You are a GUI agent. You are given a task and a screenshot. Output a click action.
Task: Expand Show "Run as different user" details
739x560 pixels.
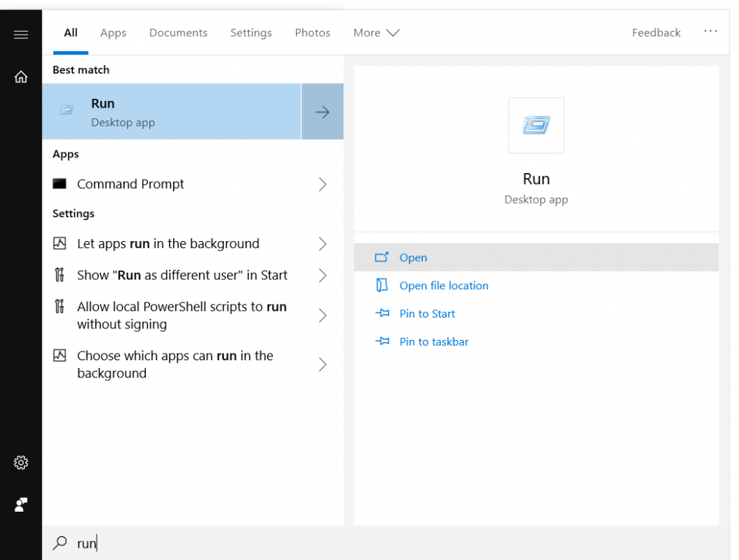323,275
